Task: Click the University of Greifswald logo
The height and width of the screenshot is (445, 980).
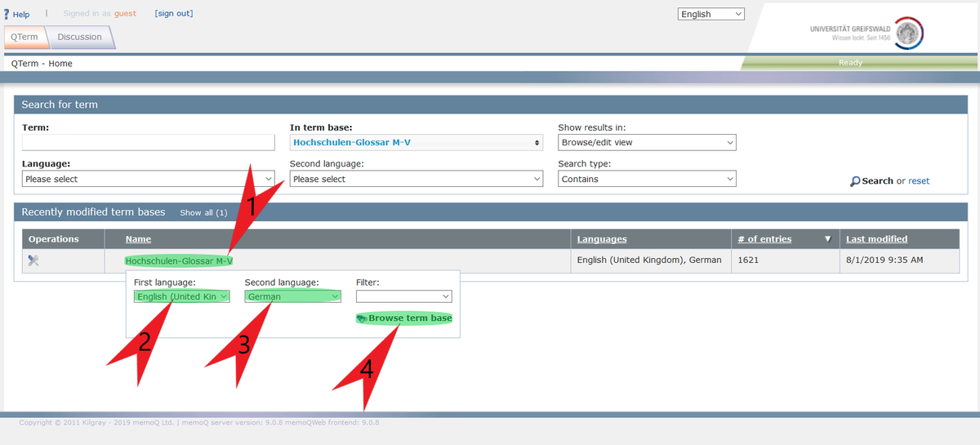Action: 906,34
